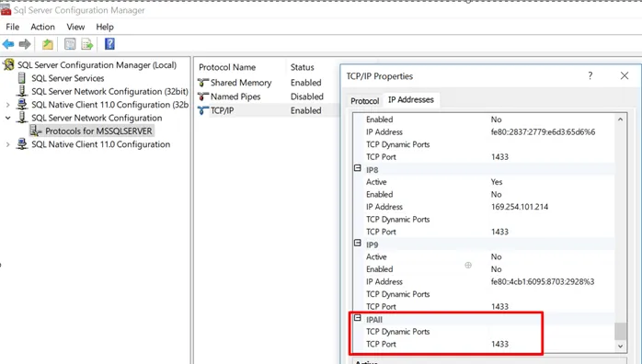Viewport: 642px width, 364px height.
Task: Click the Up one level folder icon
Action: point(48,44)
